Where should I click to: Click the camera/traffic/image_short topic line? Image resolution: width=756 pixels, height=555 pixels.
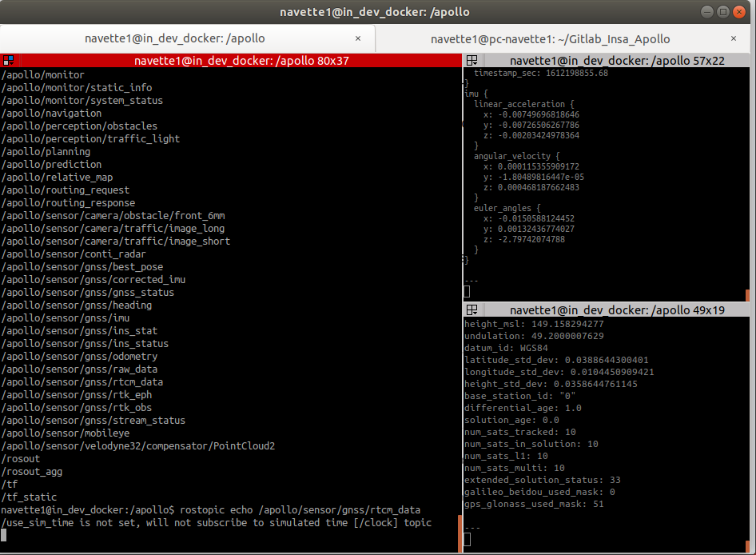point(116,242)
